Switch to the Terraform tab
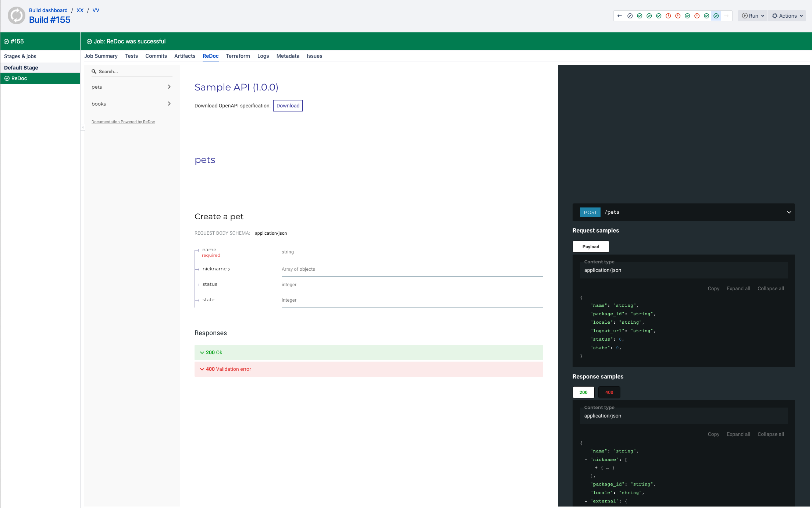Image resolution: width=812 pixels, height=508 pixels. tap(238, 56)
